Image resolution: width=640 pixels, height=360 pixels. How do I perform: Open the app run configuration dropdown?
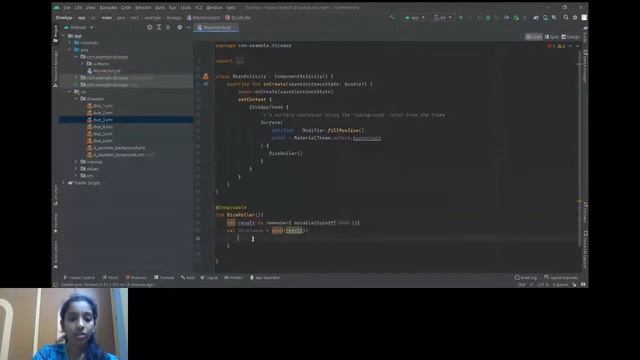pos(414,18)
